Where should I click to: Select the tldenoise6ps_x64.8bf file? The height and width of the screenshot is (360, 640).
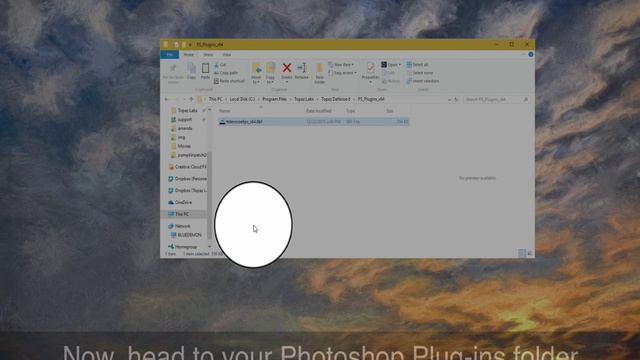[x=313, y=122]
